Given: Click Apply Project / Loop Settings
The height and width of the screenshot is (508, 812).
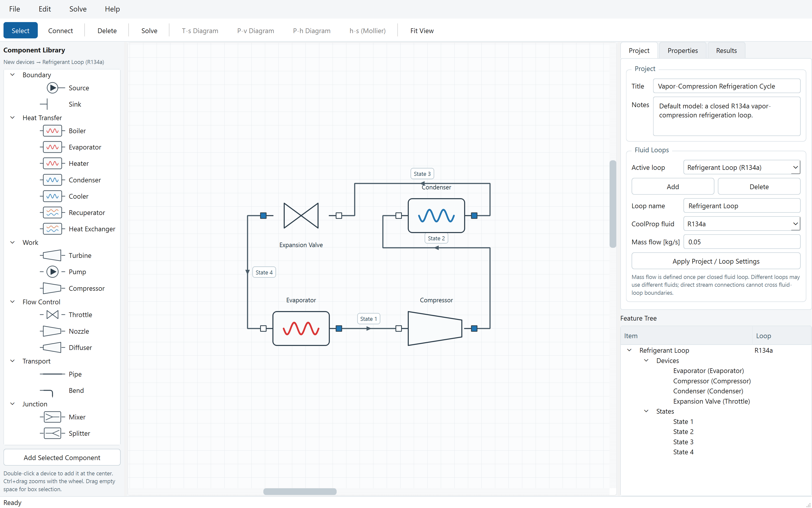Looking at the screenshot, I should (716, 261).
